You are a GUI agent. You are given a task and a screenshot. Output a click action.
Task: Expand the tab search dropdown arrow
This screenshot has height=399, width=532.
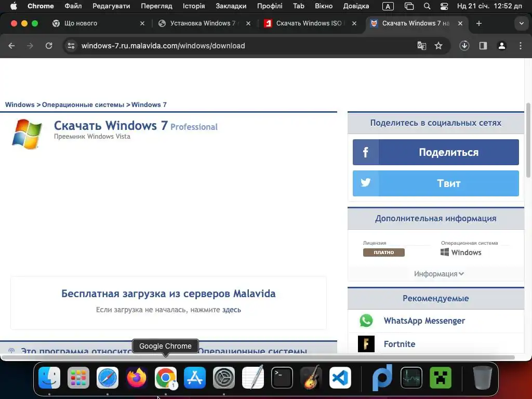point(522,23)
